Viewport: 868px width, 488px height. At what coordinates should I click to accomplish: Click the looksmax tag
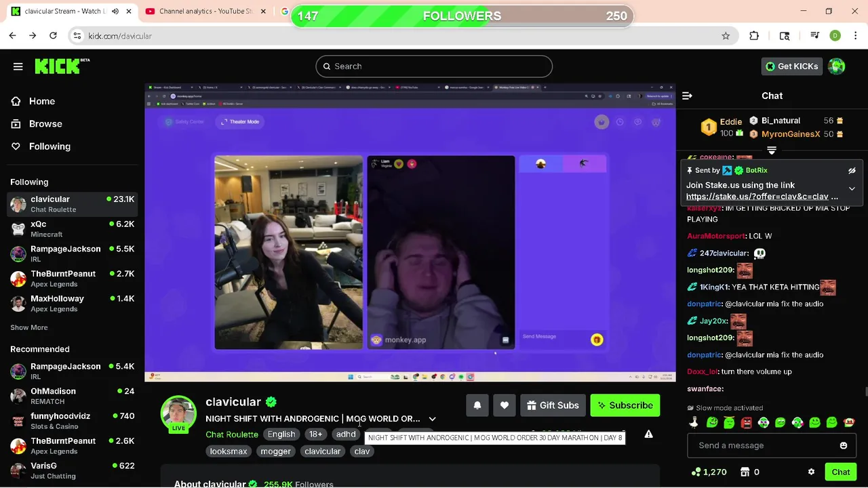tap(229, 451)
